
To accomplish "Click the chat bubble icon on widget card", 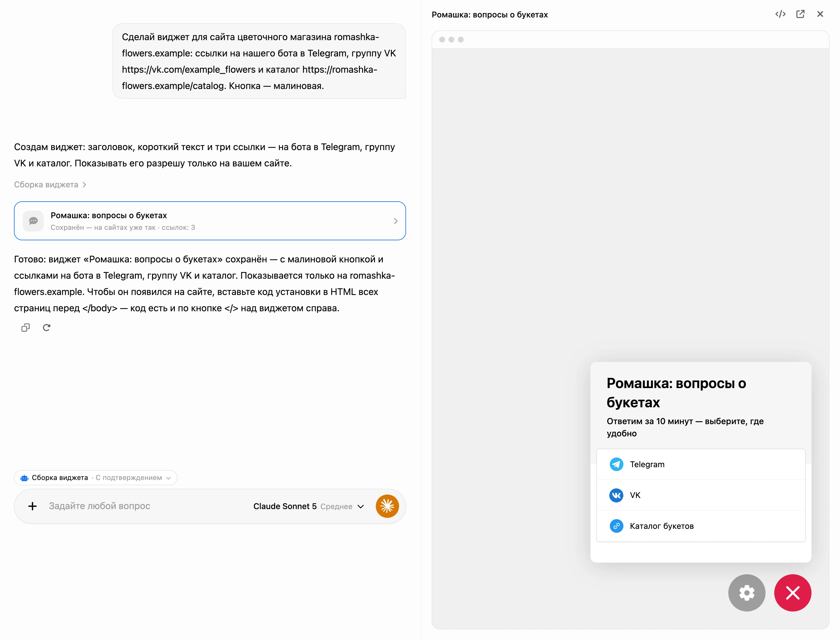I will 33,221.
